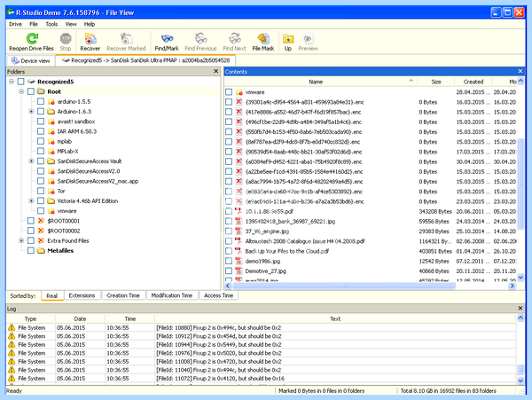Mark the arduino-1.5.5 folder checkbox
This screenshot has height=400, width=532.
[x=41, y=101]
